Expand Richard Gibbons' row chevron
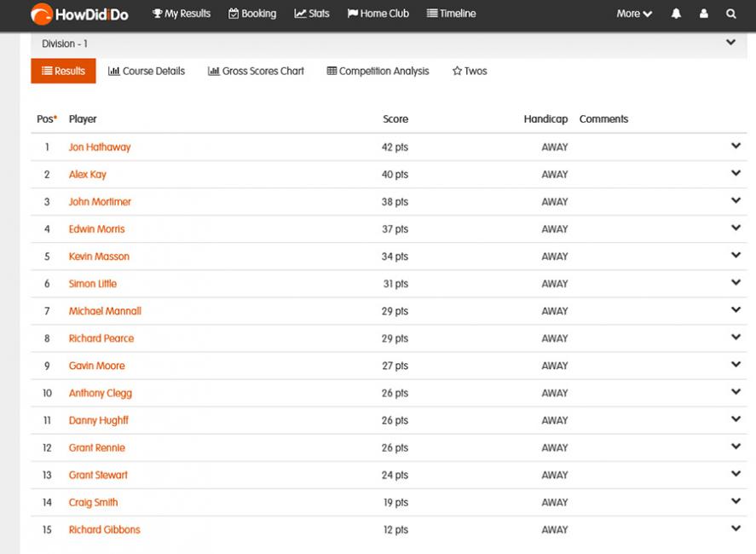 pos(736,528)
